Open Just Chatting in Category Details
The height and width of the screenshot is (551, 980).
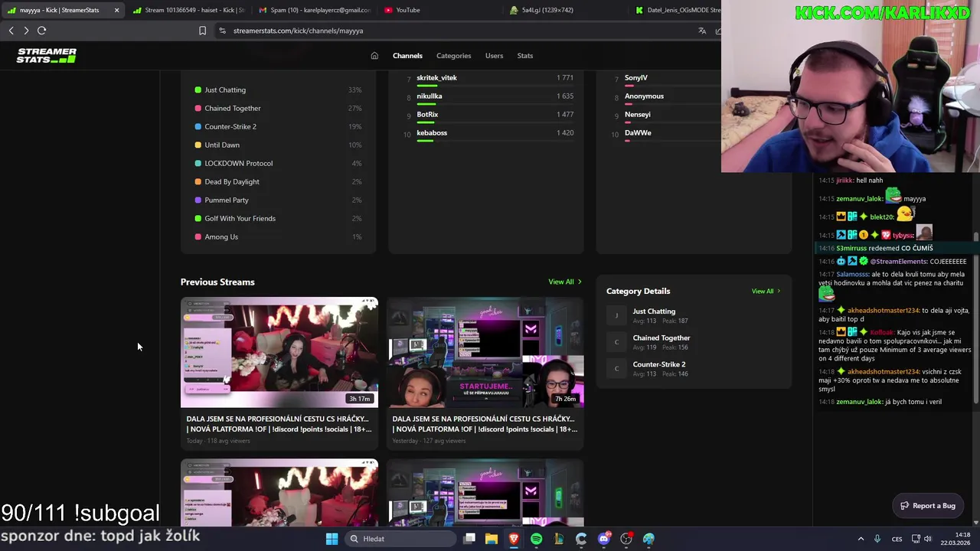click(654, 311)
